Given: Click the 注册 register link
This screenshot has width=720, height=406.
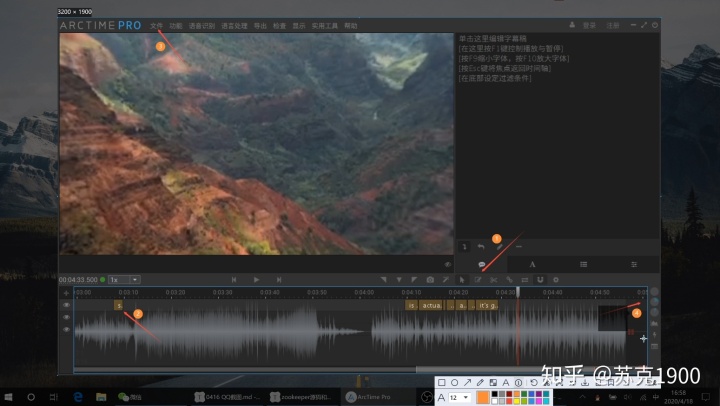Looking at the screenshot, I should [x=613, y=25].
